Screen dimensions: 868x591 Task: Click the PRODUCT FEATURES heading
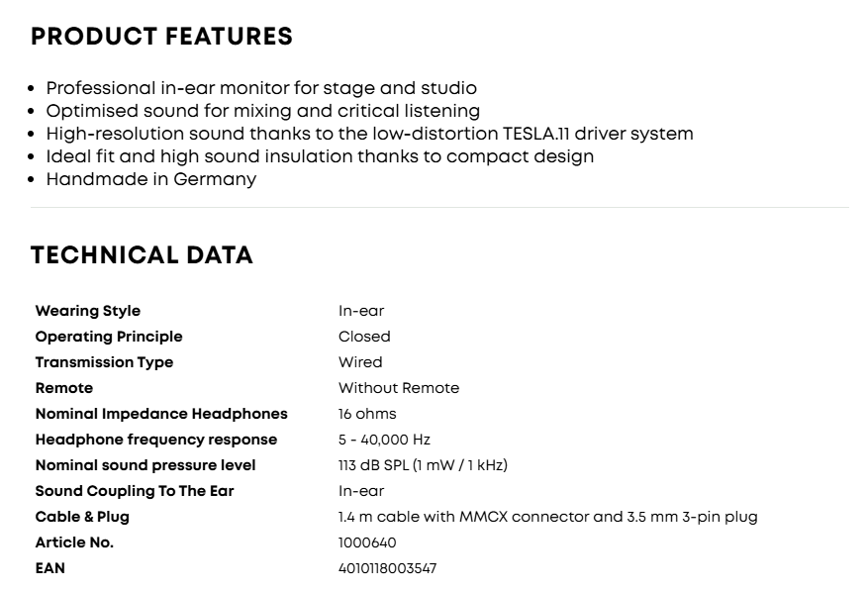(x=161, y=37)
